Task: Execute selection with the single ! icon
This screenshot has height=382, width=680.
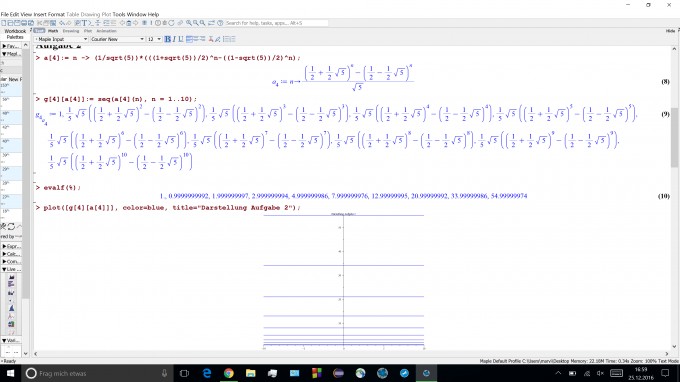Action: click(x=151, y=23)
